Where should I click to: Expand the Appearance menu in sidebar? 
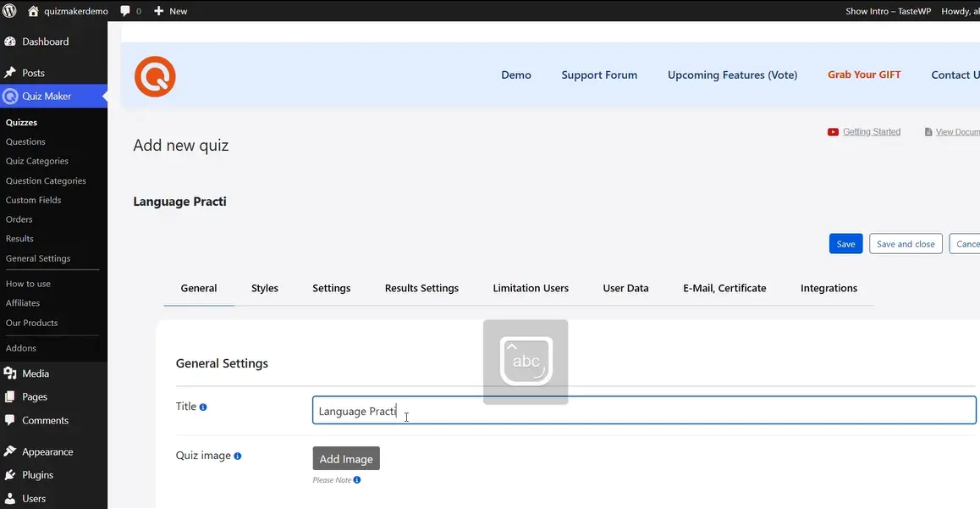(x=47, y=451)
